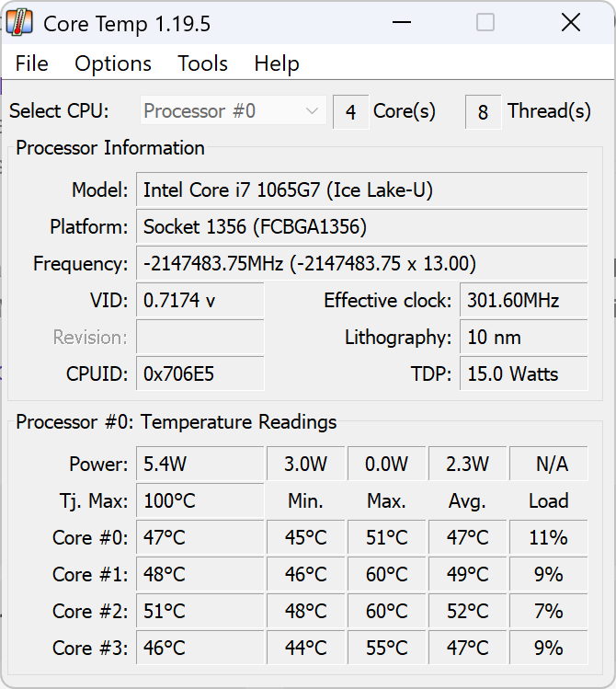Image resolution: width=616 pixels, height=689 pixels.
Task: Open the Options menu
Action: point(113,63)
